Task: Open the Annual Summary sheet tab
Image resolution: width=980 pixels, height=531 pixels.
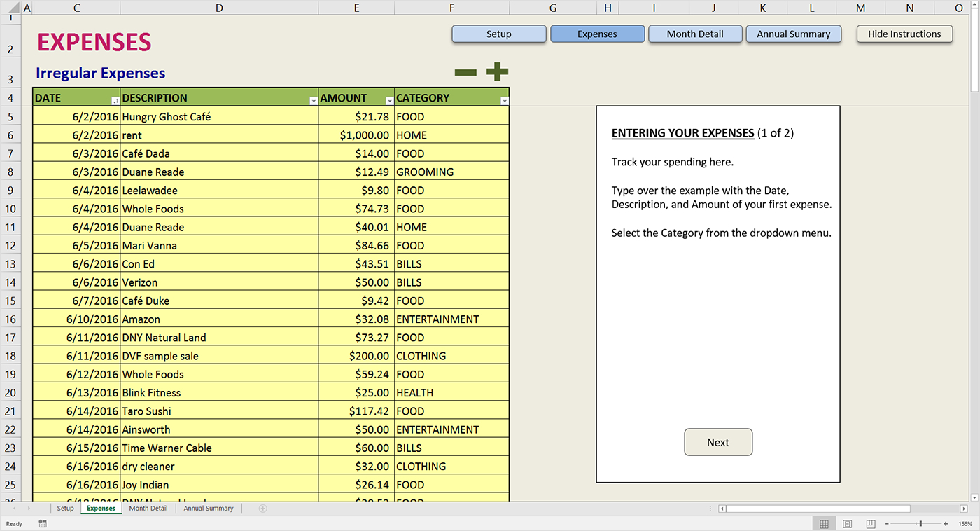Action: [x=209, y=509]
